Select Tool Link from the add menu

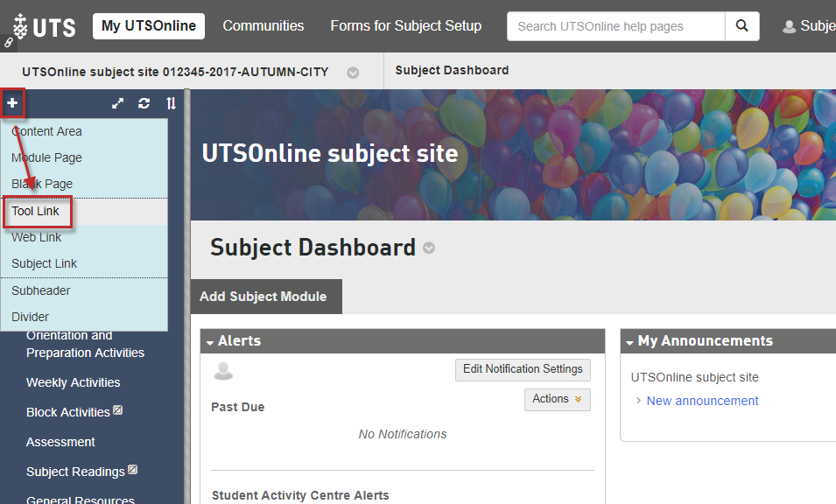[36, 212]
